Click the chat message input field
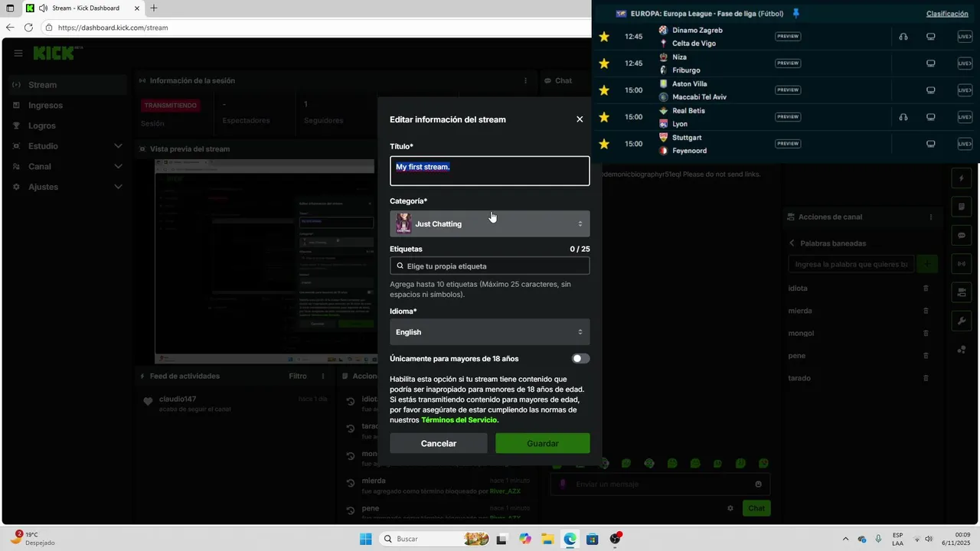 point(660,484)
